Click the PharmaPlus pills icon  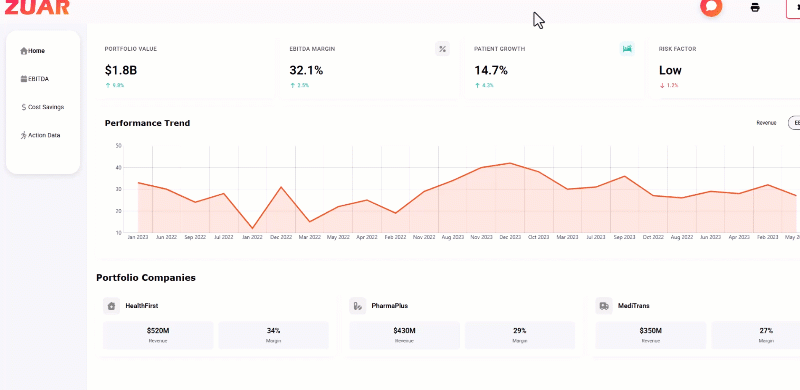click(x=358, y=306)
